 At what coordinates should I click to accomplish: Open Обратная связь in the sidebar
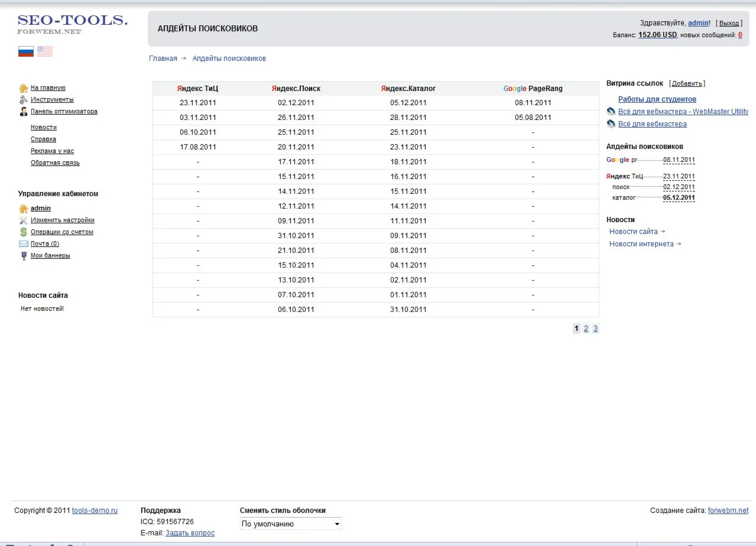tap(55, 163)
